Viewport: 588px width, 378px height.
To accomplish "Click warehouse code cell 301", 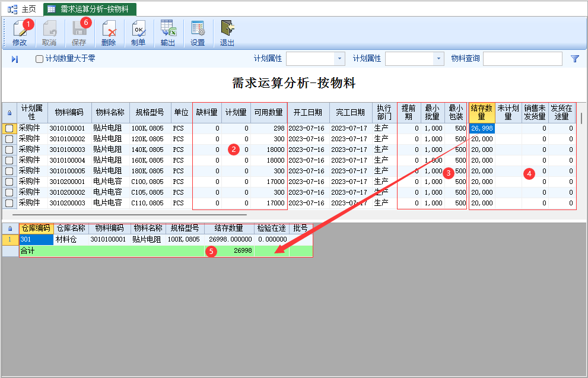I will [x=36, y=239].
